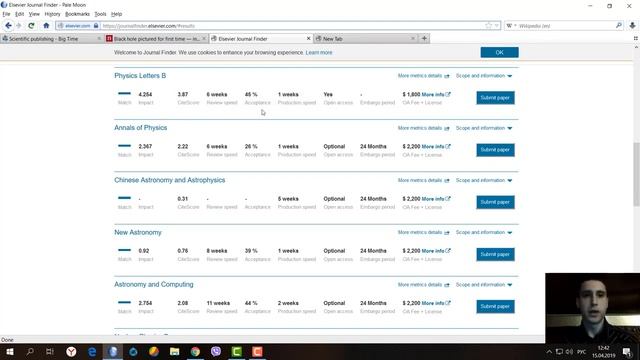The image size is (640, 360).
Task: Close the Scientific publishing - Big Time tab
Action: coord(99,38)
